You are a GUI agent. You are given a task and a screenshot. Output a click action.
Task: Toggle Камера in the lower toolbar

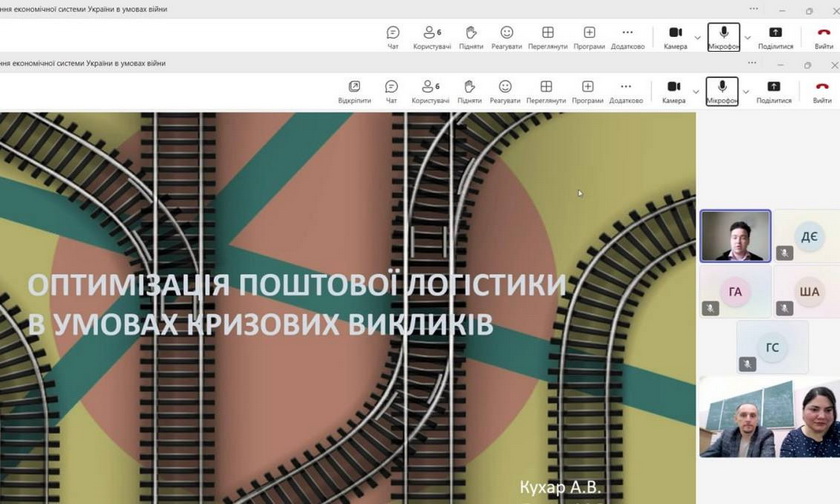(674, 90)
